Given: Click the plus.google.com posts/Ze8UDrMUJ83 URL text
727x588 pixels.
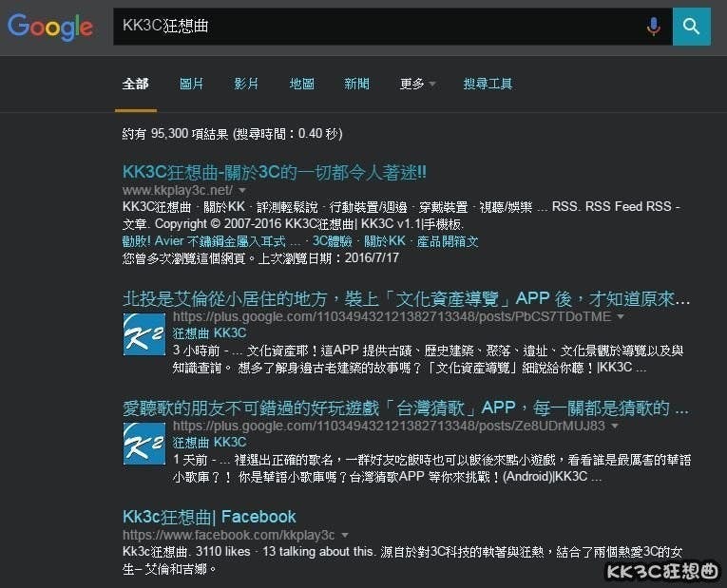Looking at the screenshot, I should click(x=389, y=426).
